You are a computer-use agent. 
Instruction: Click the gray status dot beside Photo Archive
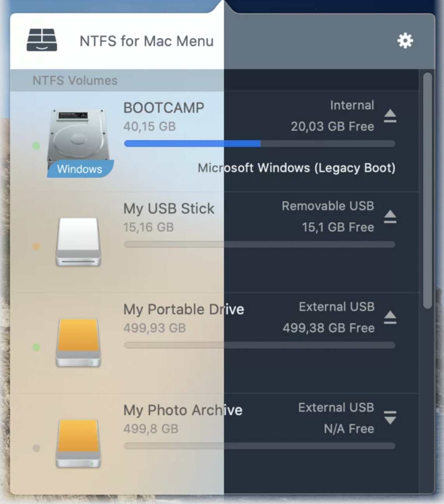pyautogui.click(x=36, y=448)
